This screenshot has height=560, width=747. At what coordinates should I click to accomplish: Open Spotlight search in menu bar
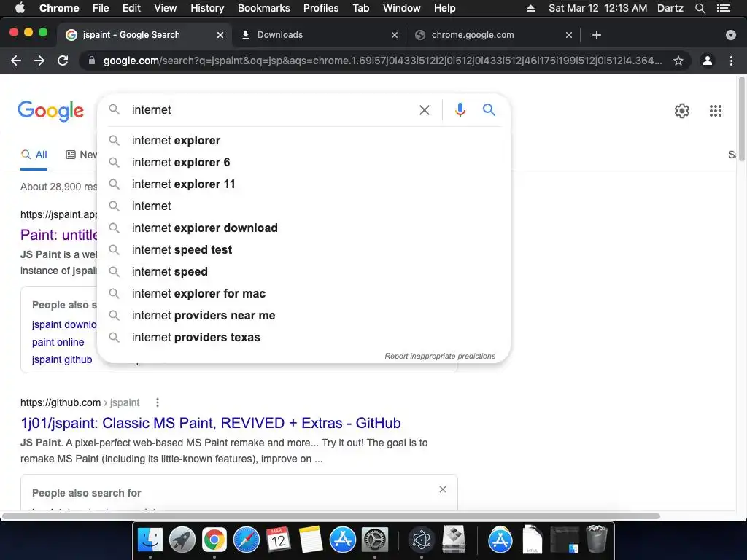click(x=700, y=8)
